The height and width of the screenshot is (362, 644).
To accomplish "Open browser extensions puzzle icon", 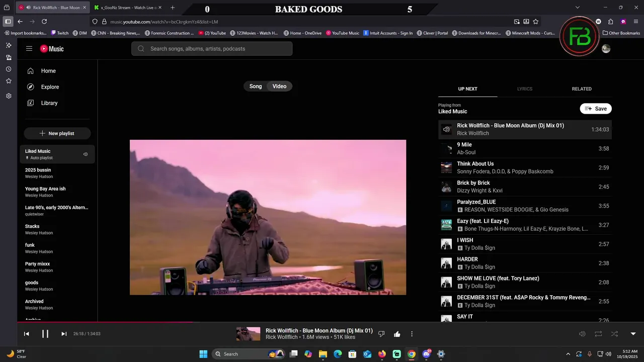I will click(x=610, y=22).
